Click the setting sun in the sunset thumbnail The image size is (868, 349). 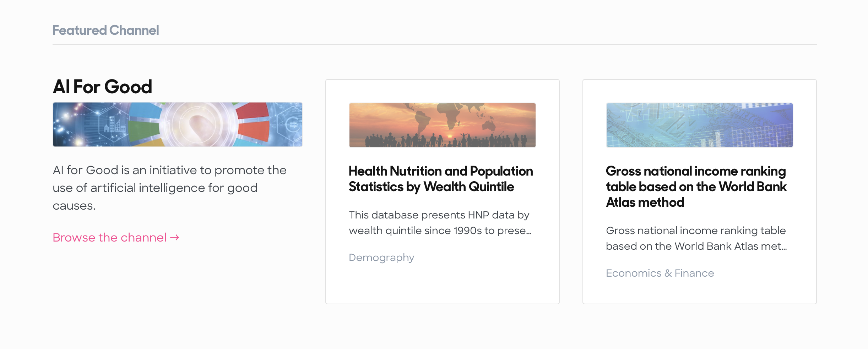coord(450,136)
